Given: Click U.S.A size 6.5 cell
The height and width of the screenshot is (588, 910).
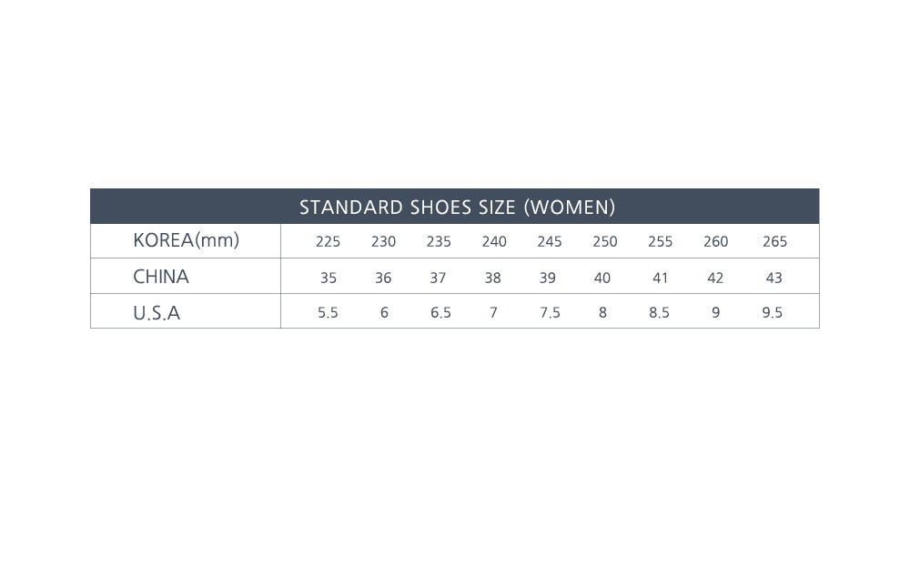Looking at the screenshot, I should (x=440, y=313).
